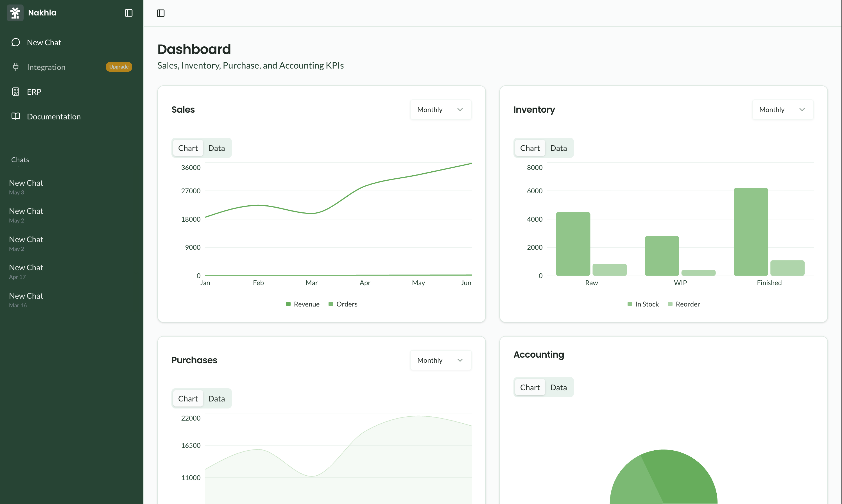Click the Documentation book icon
842x504 pixels.
(16, 116)
